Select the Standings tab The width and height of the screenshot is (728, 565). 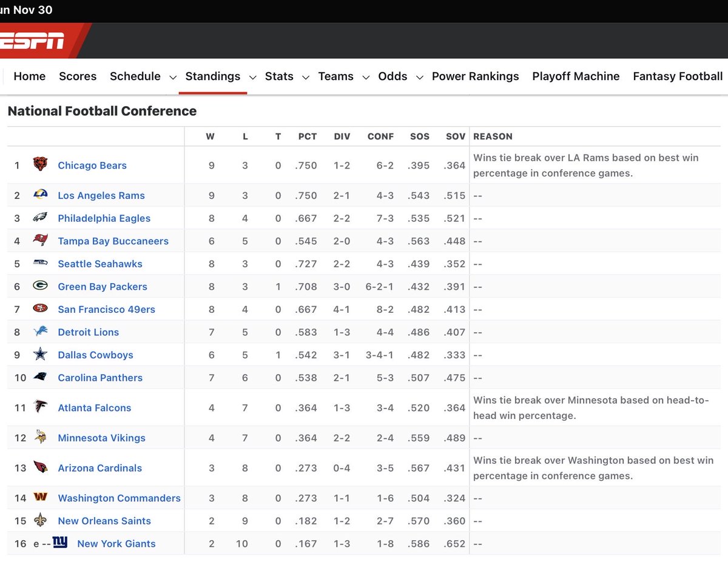213,76
